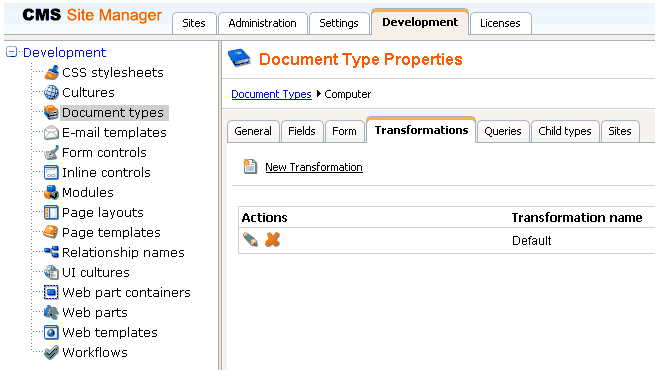657x372 pixels.
Task: Click the Document Type Properties book icon
Action: (x=240, y=58)
